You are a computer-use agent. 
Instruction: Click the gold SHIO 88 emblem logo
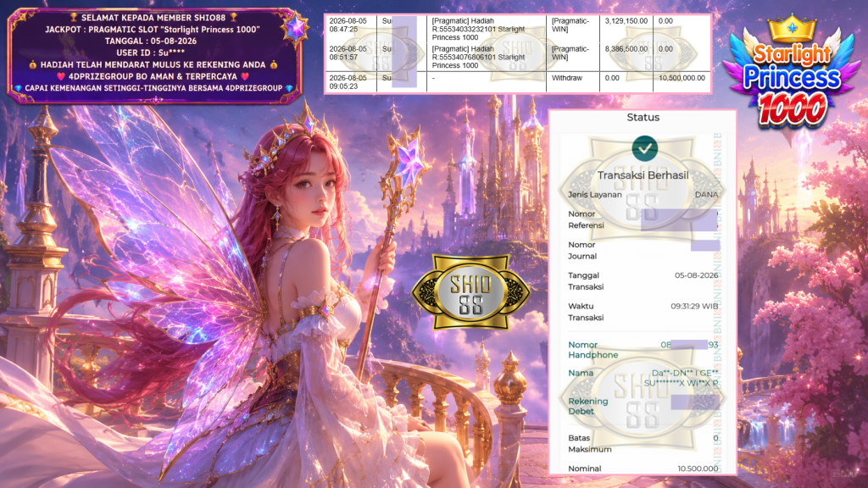470,292
